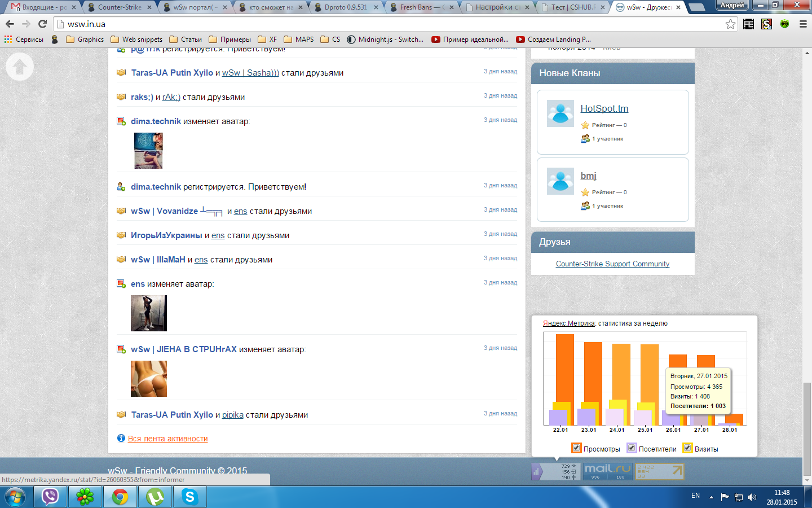Toggle the Визиты chart checkbox
This screenshot has height=508, width=812.
pyautogui.click(x=687, y=448)
